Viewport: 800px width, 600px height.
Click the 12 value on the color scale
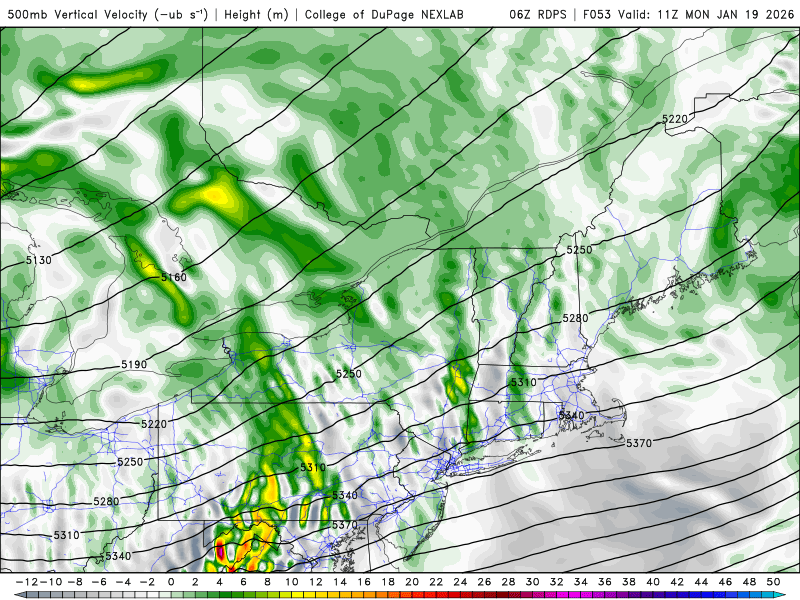(316, 582)
